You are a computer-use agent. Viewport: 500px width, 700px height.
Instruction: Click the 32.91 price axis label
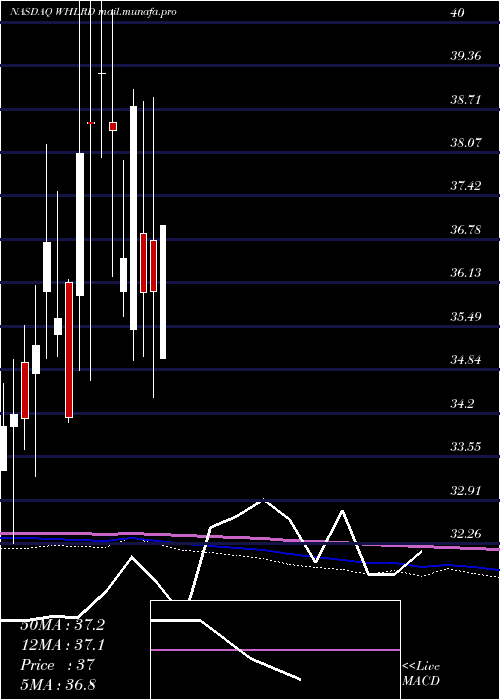466,491
